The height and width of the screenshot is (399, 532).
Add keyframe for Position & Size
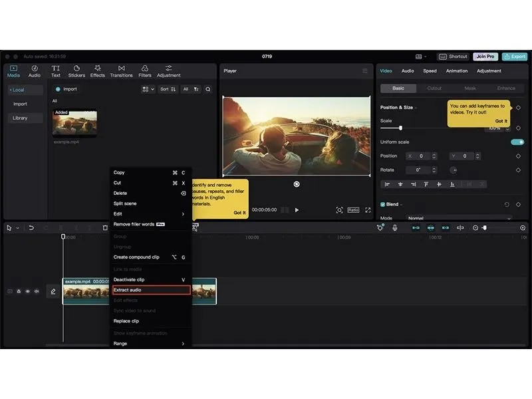coord(518,108)
